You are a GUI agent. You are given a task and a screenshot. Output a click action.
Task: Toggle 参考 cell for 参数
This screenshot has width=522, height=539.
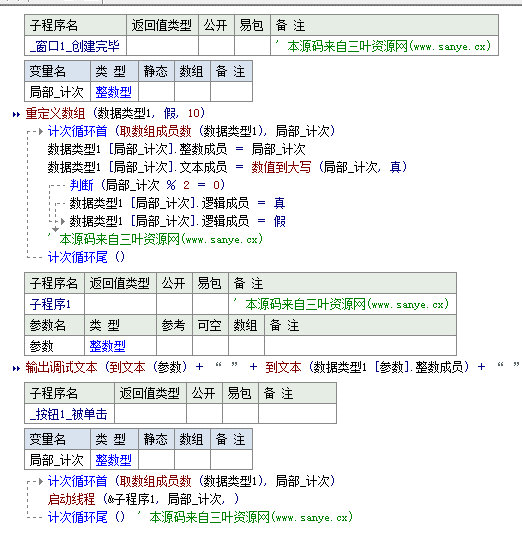click(174, 345)
